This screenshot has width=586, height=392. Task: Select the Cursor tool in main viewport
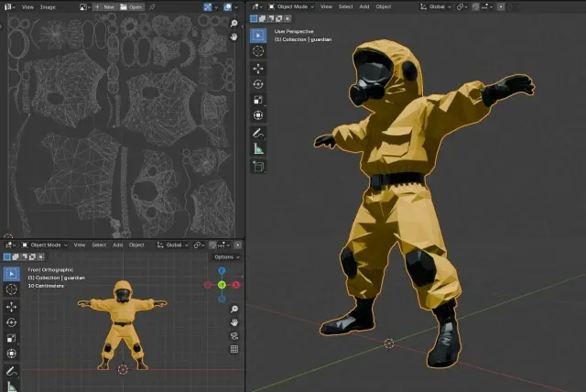click(258, 51)
